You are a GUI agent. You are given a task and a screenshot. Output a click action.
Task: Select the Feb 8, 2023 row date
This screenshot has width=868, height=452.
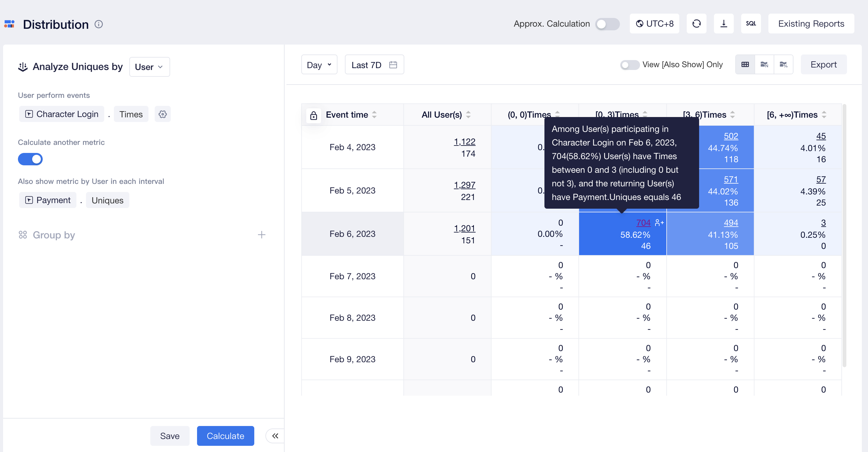point(352,318)
